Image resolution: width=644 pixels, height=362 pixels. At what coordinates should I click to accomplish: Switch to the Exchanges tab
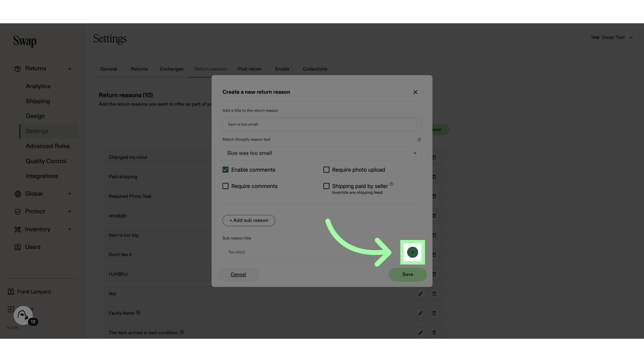(x=172, y=69)
